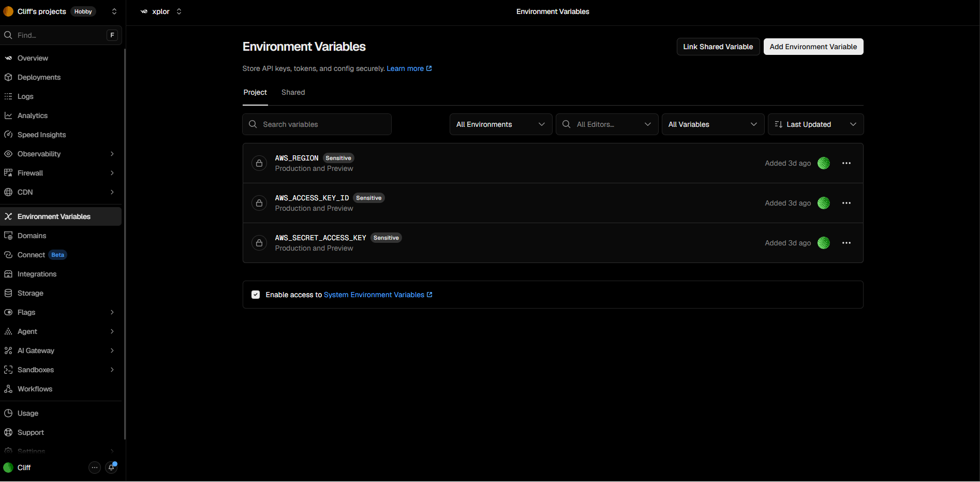Image resolution: width=980 pixels, height=482 pixels.
Task: Click the lock icon for AWS_SECRET_ACCESS_KEY
Action: pos(259,243)
